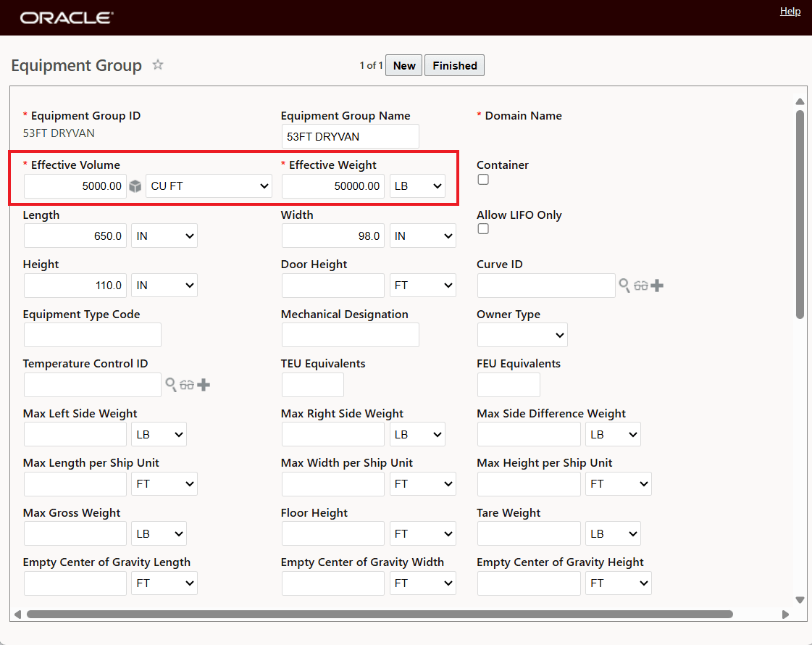Open Empty Center of Gravity Width unit dropdown
Viewport: 812px width, 645px height.
point(422,583)
